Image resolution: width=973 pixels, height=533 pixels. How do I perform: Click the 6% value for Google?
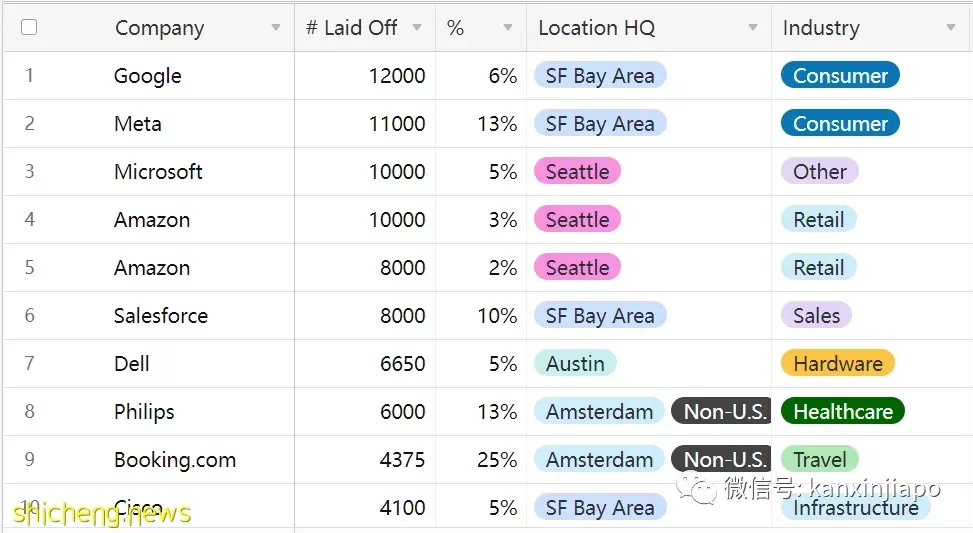pos(503,76)
